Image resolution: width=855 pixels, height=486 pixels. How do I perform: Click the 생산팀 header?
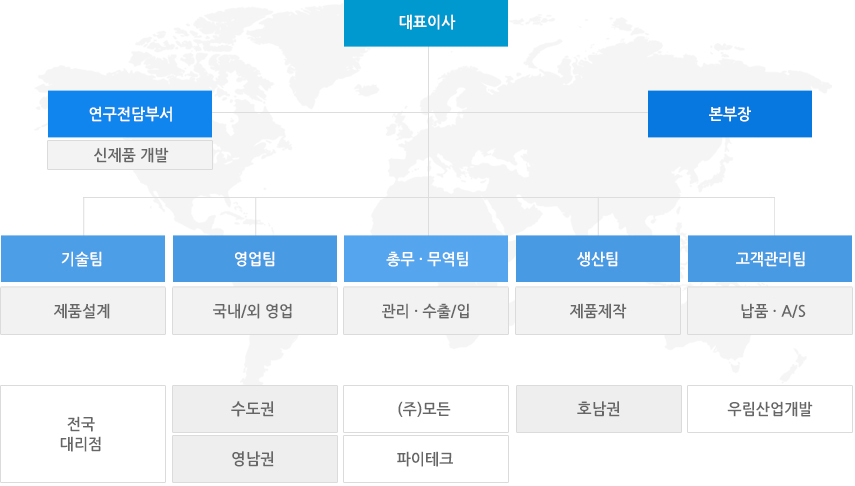pos(598,259)
